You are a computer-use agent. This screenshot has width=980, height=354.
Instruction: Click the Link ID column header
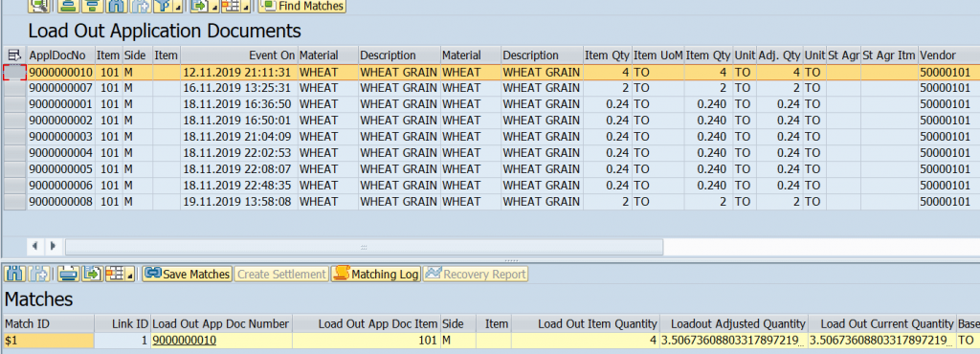tap(122, 323)
